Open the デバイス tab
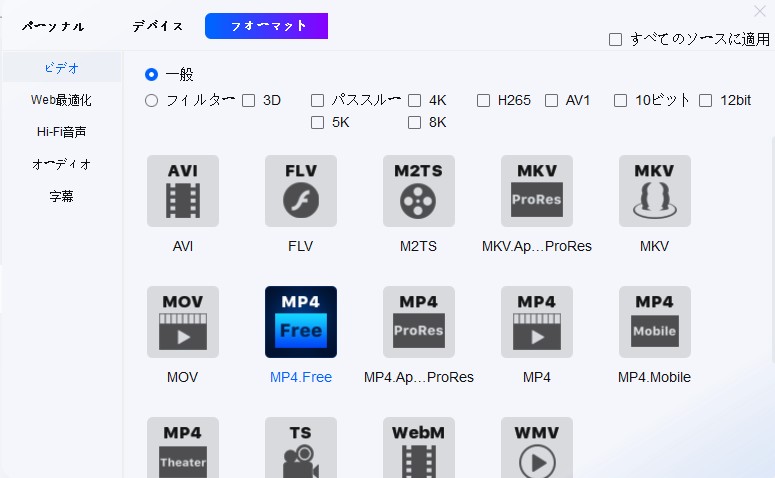The height and width of the screenshot is (478, 775). click(158, 26)
